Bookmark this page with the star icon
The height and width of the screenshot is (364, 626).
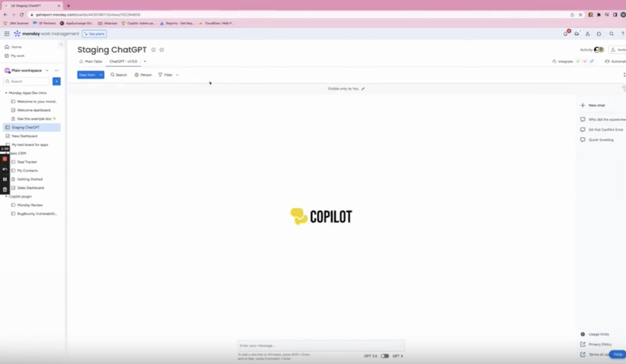pos(581,15)
